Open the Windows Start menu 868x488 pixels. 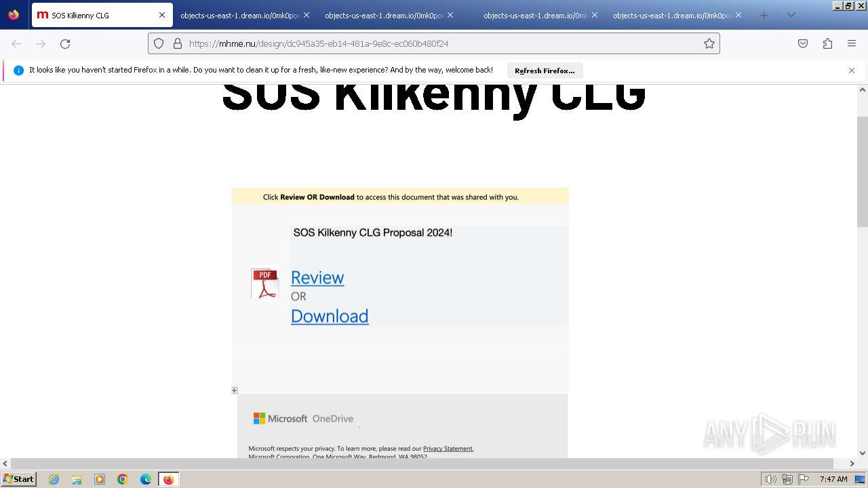(x=19, y=479)
